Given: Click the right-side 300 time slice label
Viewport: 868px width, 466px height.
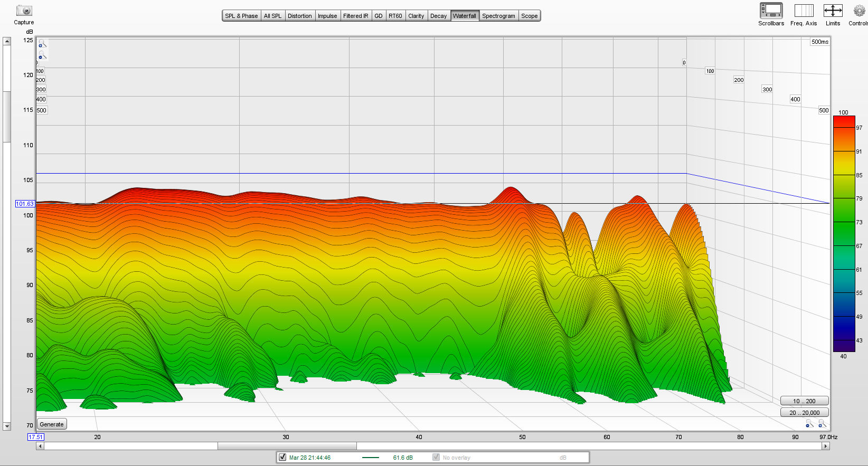Looking at the screenshot, I should [x=767, y=89].
